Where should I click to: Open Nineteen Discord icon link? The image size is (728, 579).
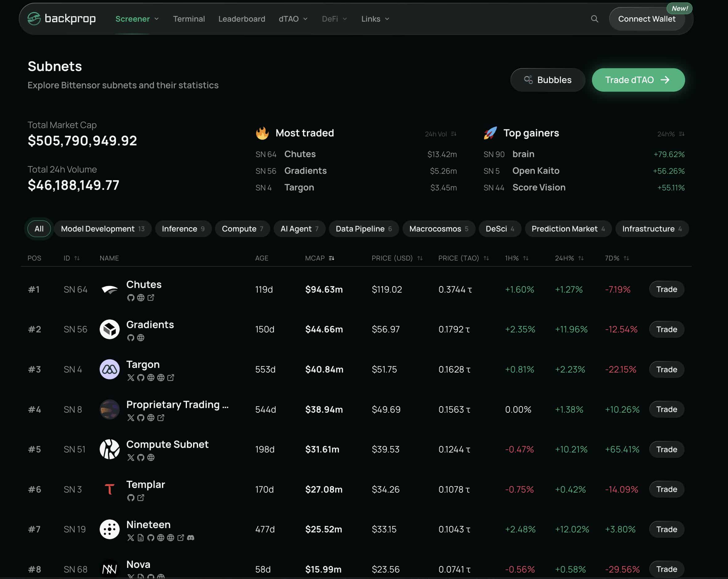pos(191,537)
